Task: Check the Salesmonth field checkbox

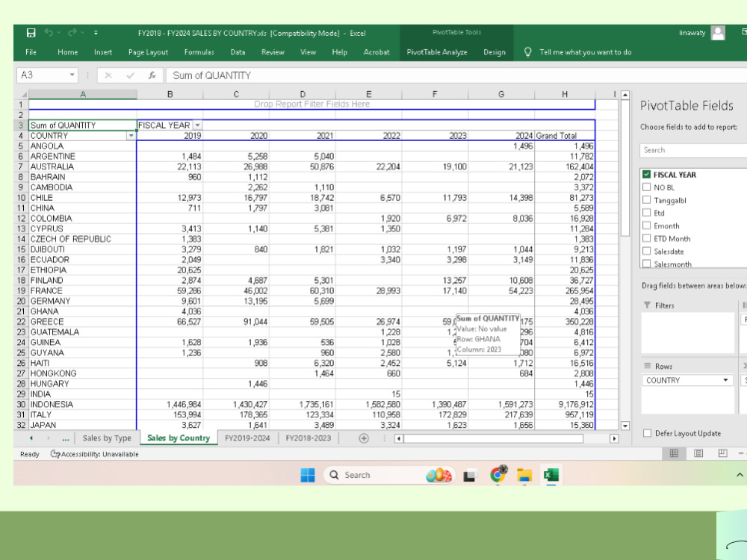Action: 646,264
